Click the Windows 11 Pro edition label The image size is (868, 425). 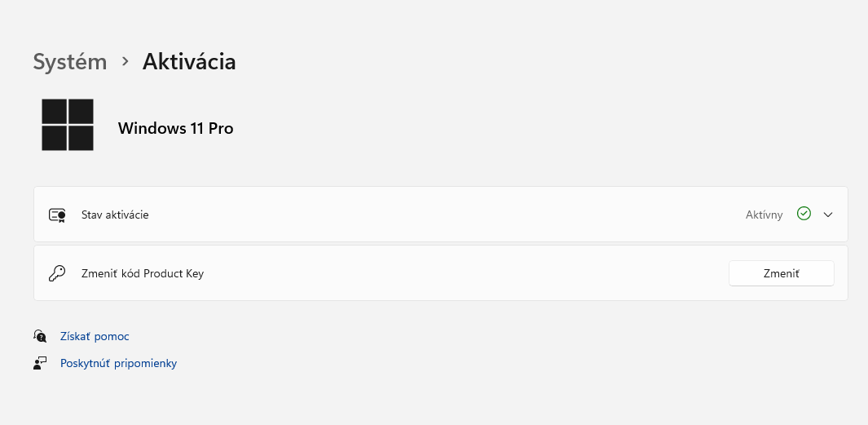pyautogui.click(x=175, y=128)
